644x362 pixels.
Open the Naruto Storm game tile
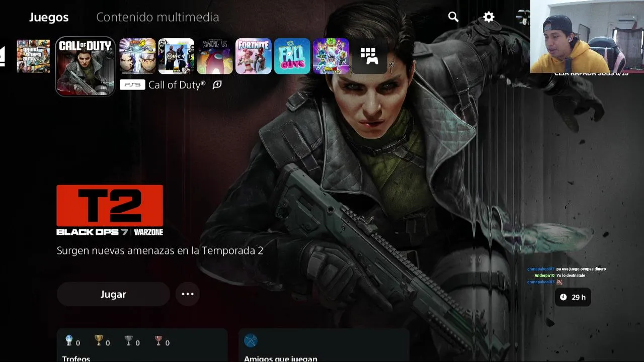point(137,56)
